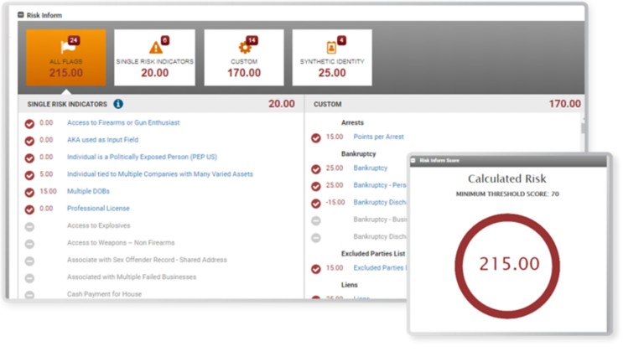Viewport: 644px width, 362px height.
Task: Click the Custom 170.00 total
Action: pyautogui.click(x=564, y=104)
